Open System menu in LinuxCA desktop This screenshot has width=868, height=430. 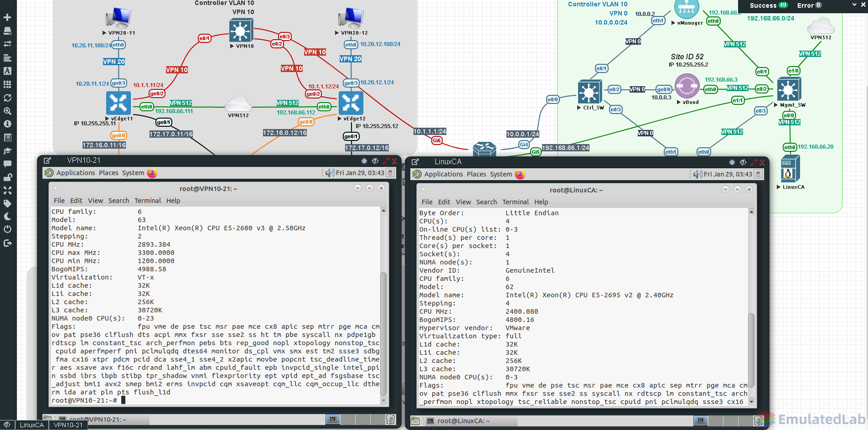[x=501, y=174]
